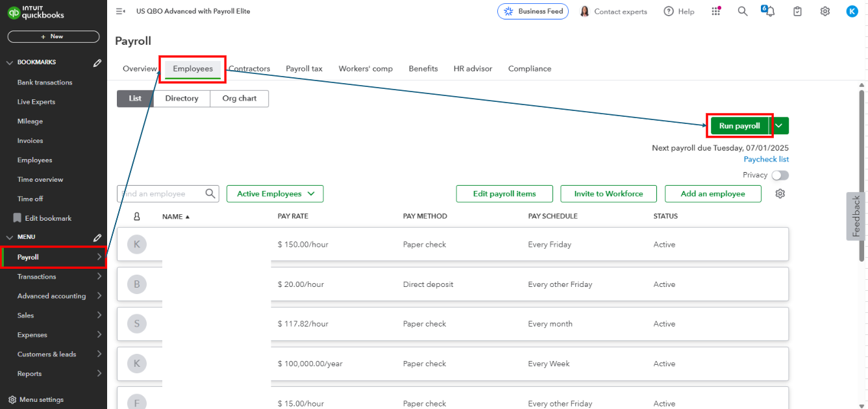Viewport: 868px width, 409px height.
Task: Open the HR advisor tab
Action: (473, 69)
